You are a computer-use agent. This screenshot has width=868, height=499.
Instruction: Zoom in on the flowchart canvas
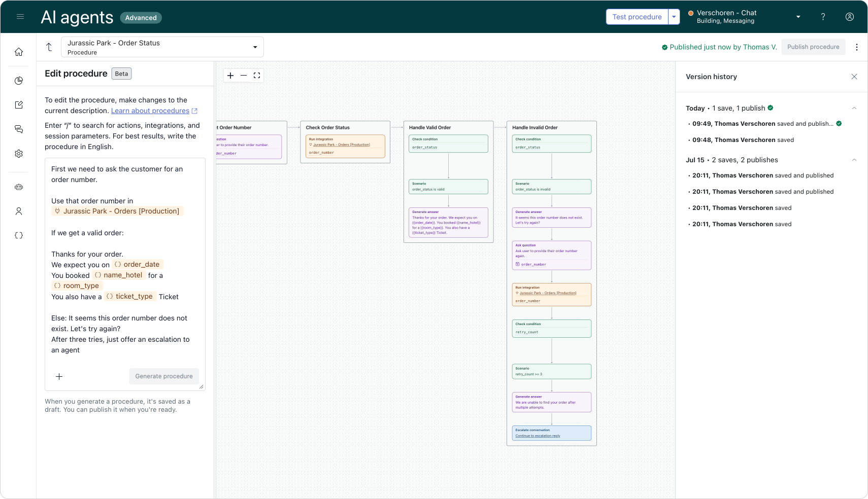pos(230,76)
